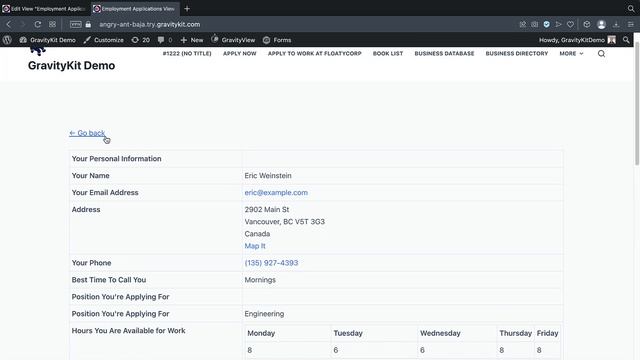Click the browser forward arrow

click(22, 24)
